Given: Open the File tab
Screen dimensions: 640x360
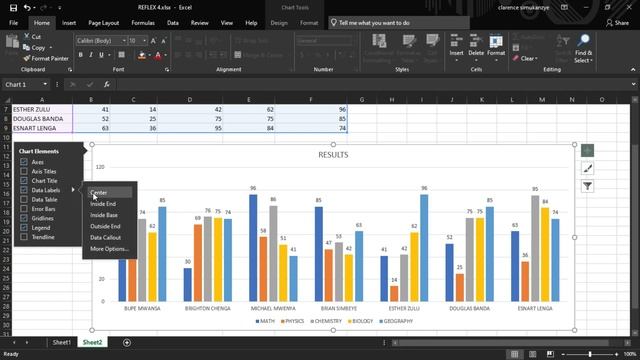Looking at the screenshot, I should pyautogui.click(x=13, y=23).
